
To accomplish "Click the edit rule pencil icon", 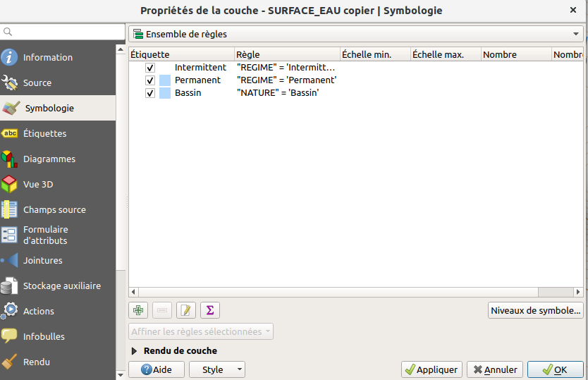I will point(186,310).
